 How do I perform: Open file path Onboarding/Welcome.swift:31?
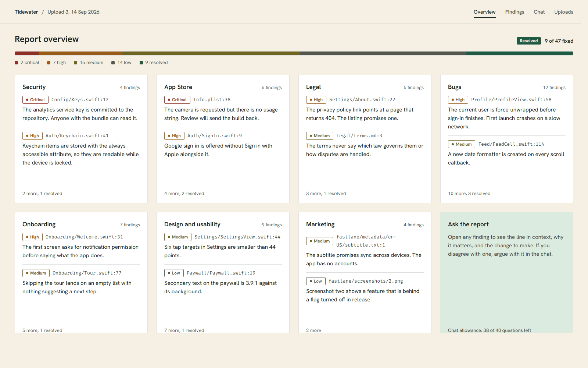point(84,237)
